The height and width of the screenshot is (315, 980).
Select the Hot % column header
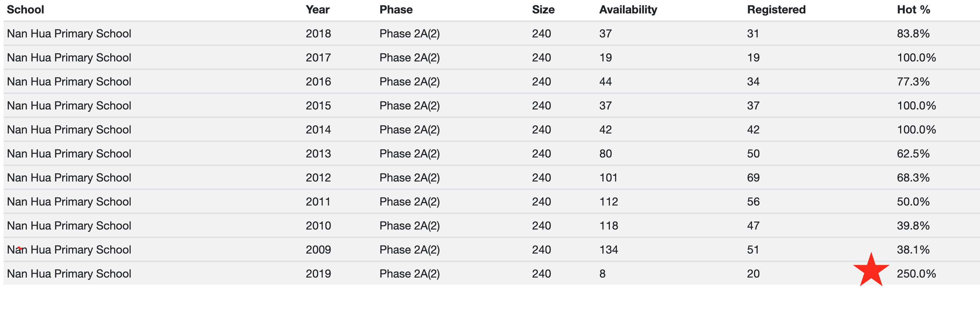pyautogui.click(x=913, y=10)
